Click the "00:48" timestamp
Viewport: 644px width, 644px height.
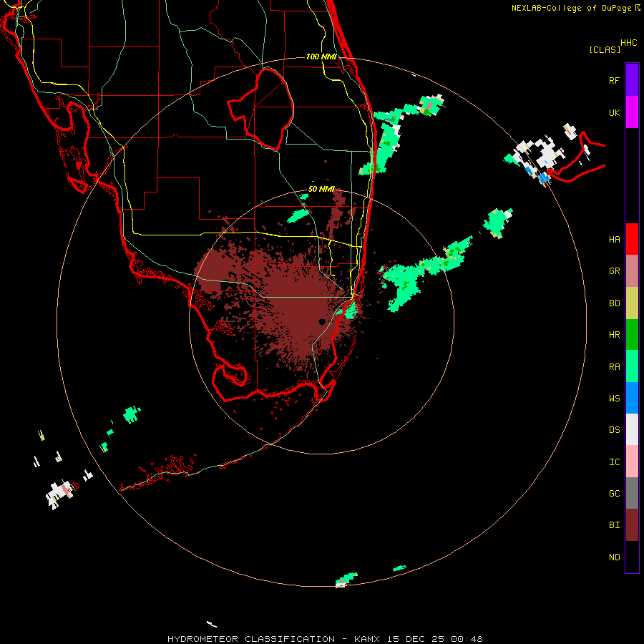pyautogui.click(x=467, y=639)
